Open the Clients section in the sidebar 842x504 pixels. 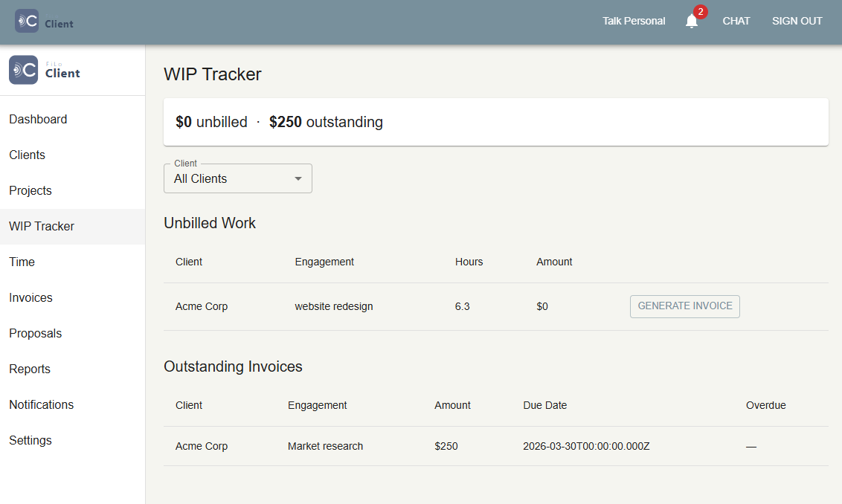(x=27, y=155)
